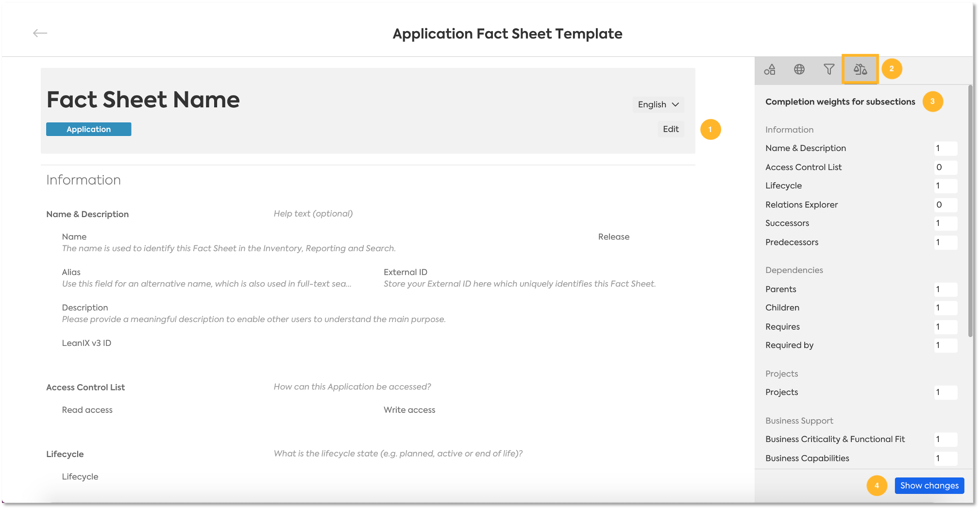Click the Help text (optional) field

[x=313, y=214]
